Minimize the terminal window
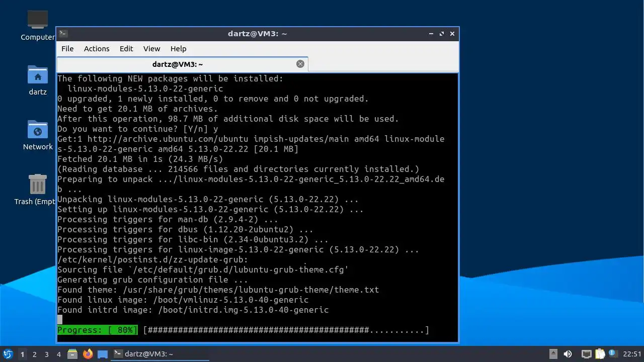This screenshot has height=362, width=644. [431, 34]
